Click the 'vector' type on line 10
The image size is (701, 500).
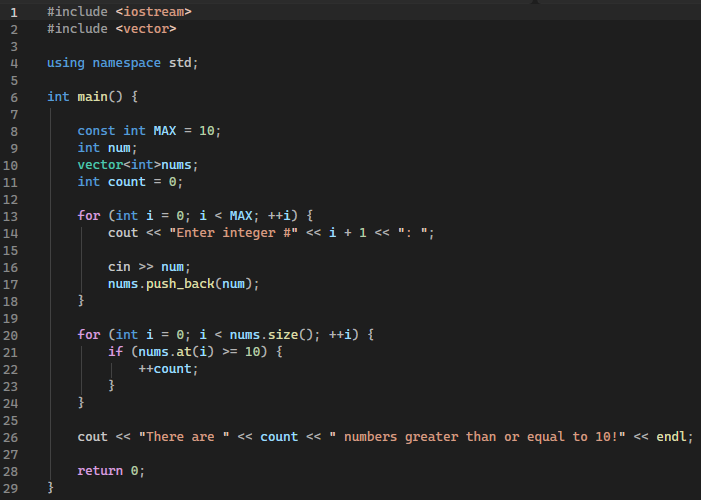[x=100, y=165]
